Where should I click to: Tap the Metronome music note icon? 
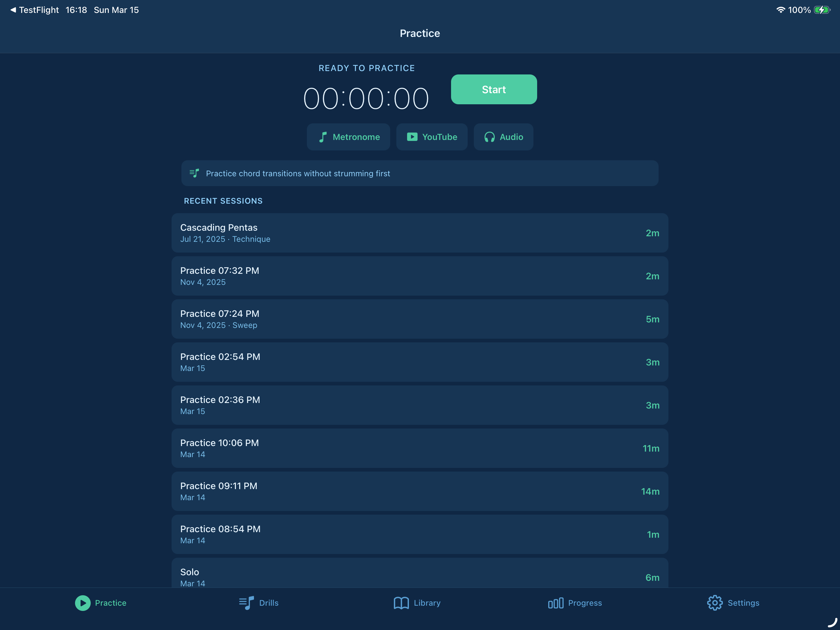(323, 137)
